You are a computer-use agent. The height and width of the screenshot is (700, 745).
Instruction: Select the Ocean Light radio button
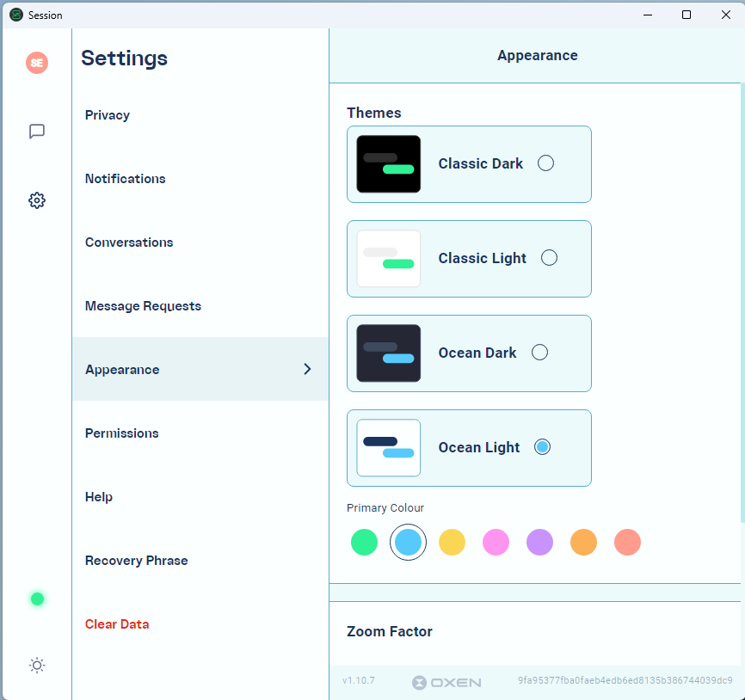tap(542, 446)
